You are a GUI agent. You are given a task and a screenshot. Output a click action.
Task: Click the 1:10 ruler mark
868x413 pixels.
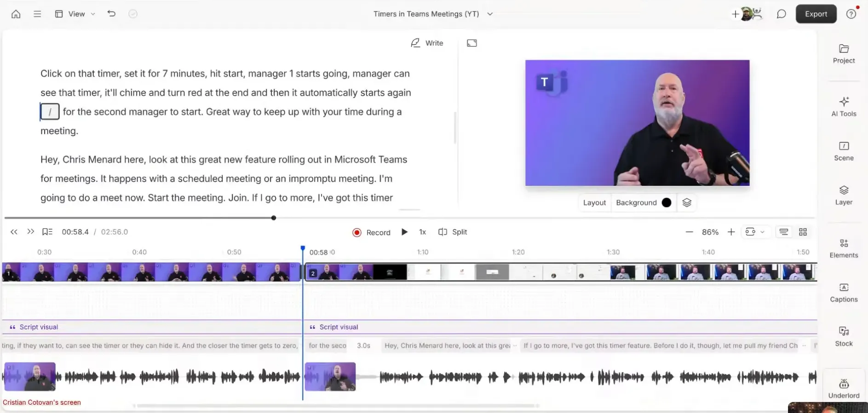click(422, 252)
